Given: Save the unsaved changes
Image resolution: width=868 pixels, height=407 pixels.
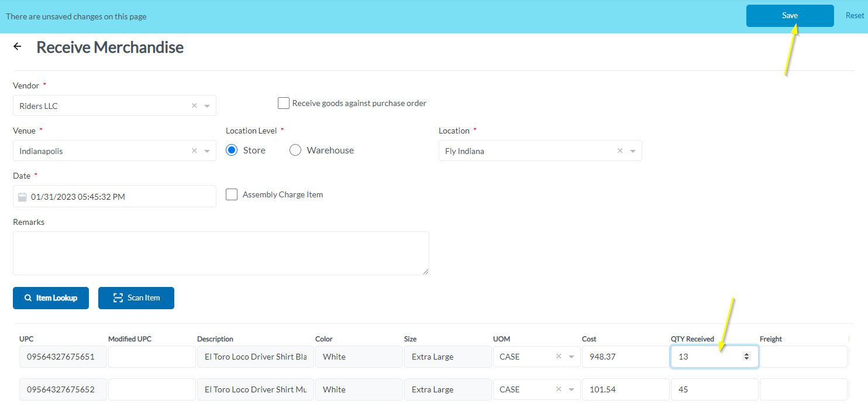Looking at the screenshot, I should 790,16.
